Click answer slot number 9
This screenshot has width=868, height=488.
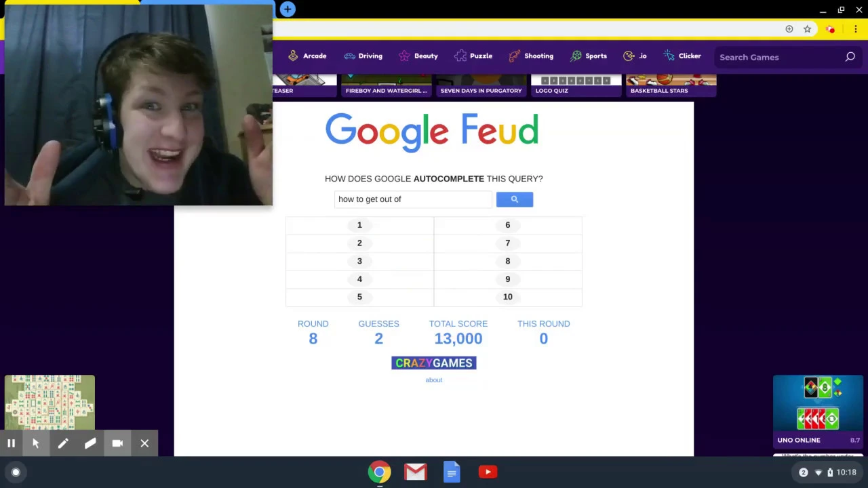coord(507,279)
